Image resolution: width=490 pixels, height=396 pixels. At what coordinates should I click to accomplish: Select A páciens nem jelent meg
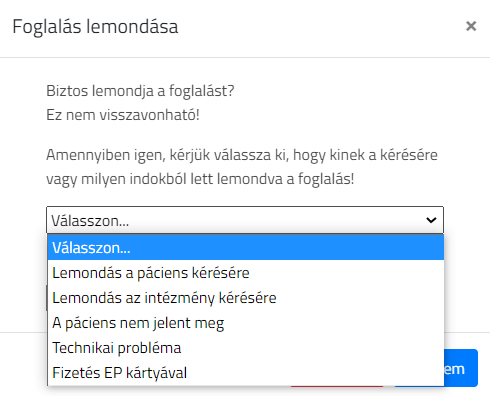[x=246, y=323]
